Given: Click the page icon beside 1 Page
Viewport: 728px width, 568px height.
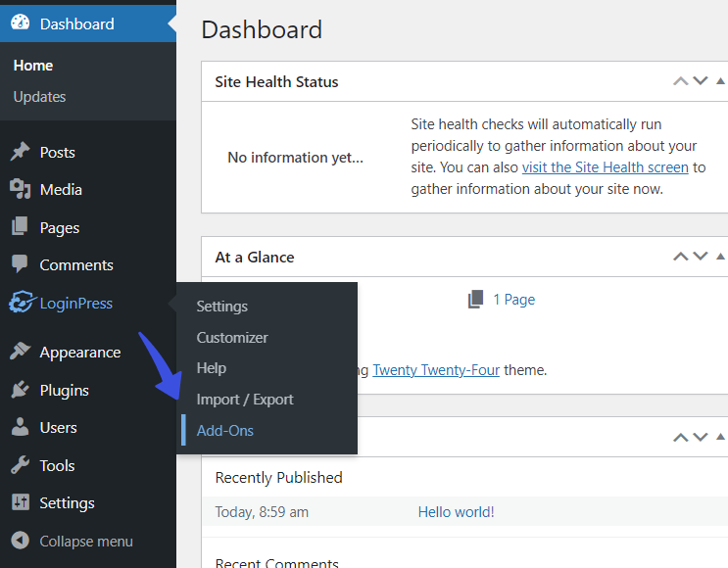Looking at the screenshot, I should pyautogui.click(x=475, y=300).
